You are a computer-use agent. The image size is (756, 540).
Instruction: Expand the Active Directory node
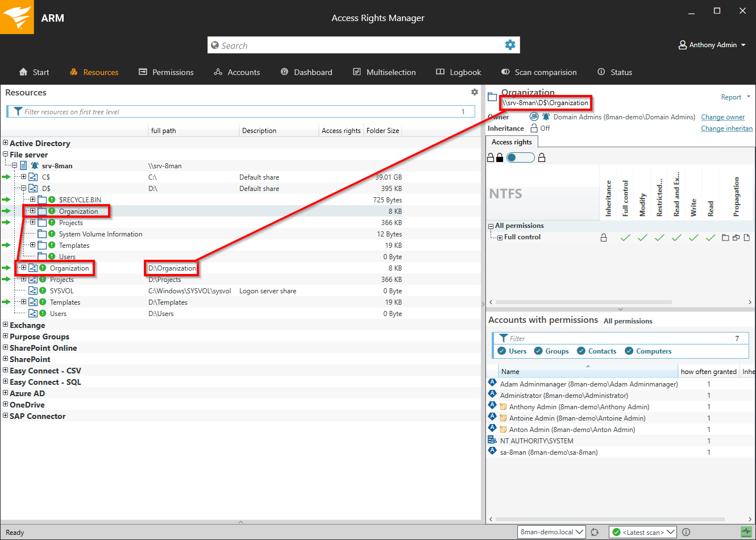[x=5, y=143]
